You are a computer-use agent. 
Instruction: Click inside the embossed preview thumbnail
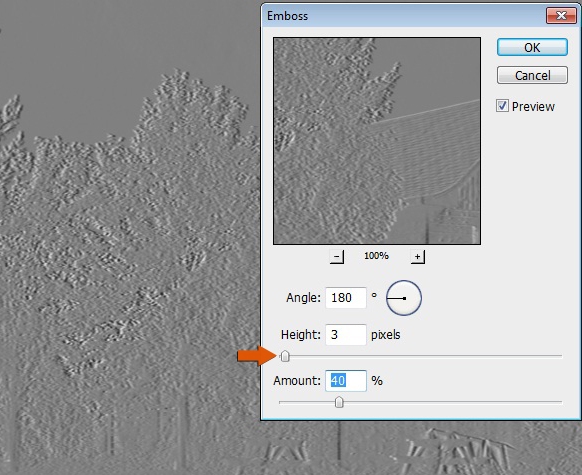coord(377,141)
